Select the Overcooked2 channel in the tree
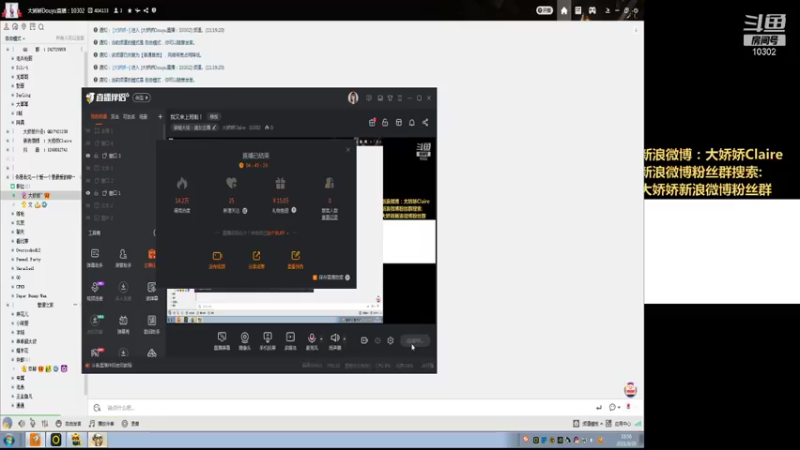Screen dimensions: 800x450 pos(28,250)
